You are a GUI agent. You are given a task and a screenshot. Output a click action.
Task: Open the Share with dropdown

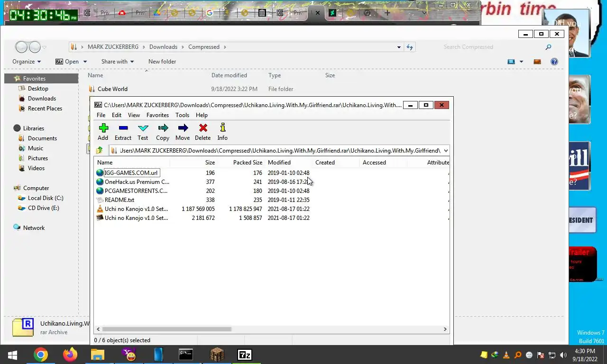coord(118,62)
